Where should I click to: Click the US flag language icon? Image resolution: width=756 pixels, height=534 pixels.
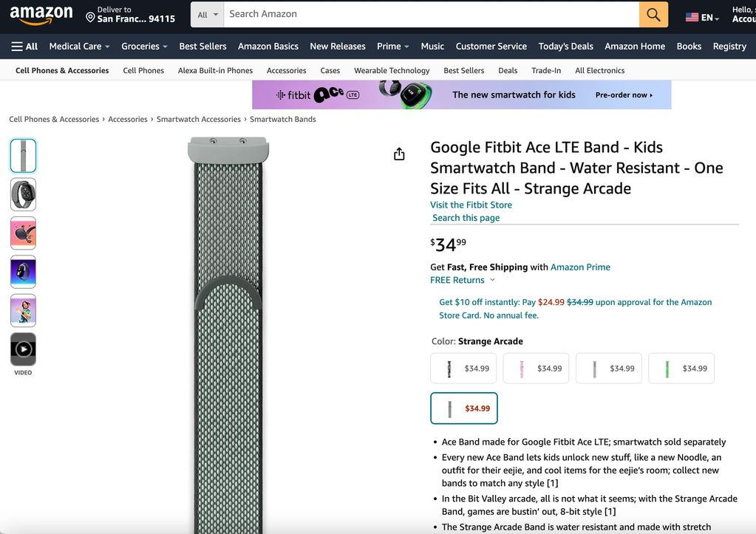(692, 17)
